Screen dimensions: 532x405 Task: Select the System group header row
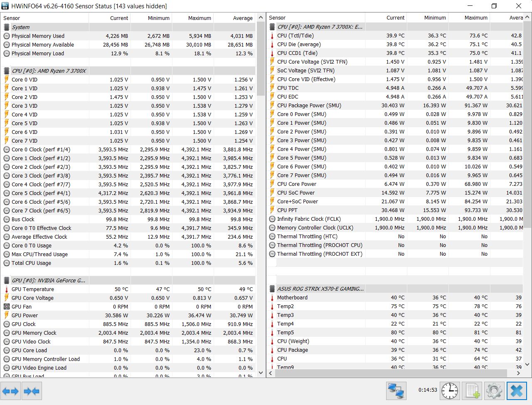128,27
